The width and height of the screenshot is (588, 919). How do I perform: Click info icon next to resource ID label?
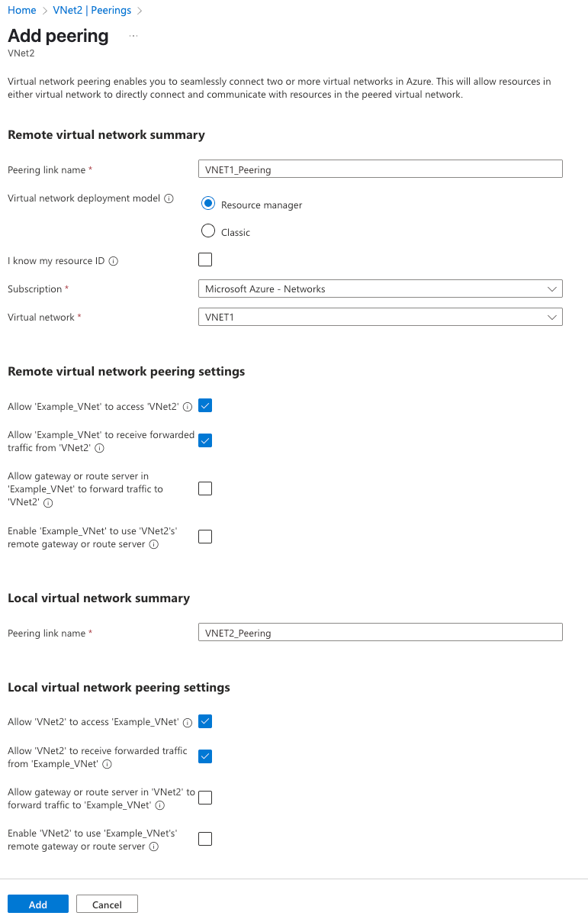(114, 261)
